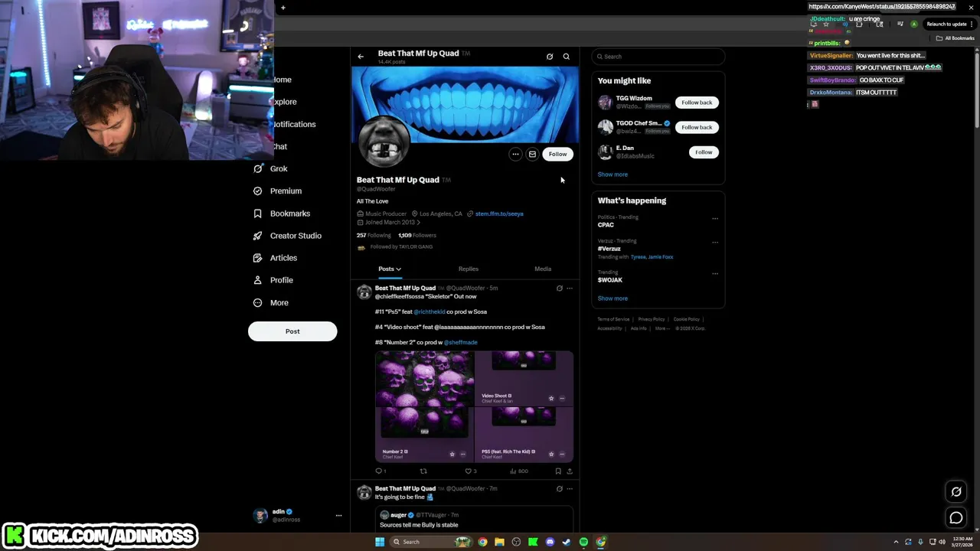Follow back TGG Wizdom
The image size is (980, 551).
[697, 103]
